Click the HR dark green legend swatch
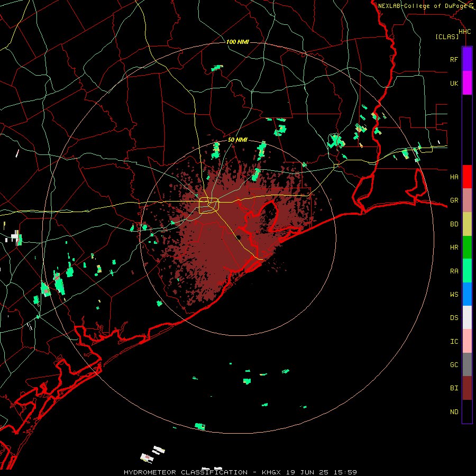Screen dimensions: 476x476 pyautogui.click(x=467, y=247)
